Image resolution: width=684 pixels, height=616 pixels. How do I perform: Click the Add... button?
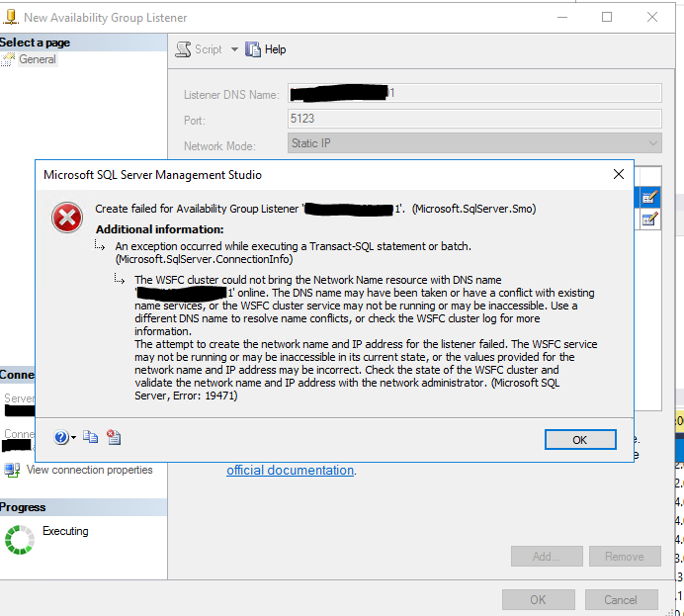point(547,557)
